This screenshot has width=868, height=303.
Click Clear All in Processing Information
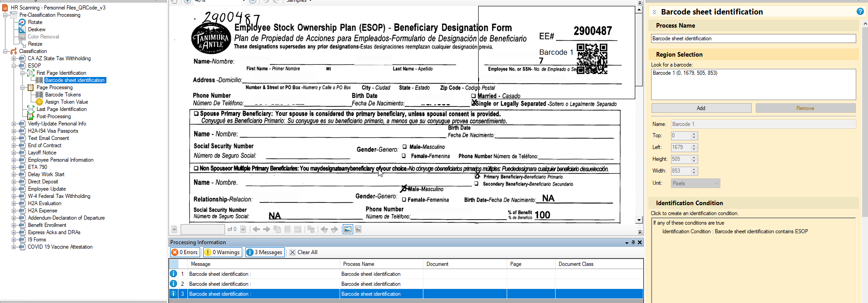point(303,252)
